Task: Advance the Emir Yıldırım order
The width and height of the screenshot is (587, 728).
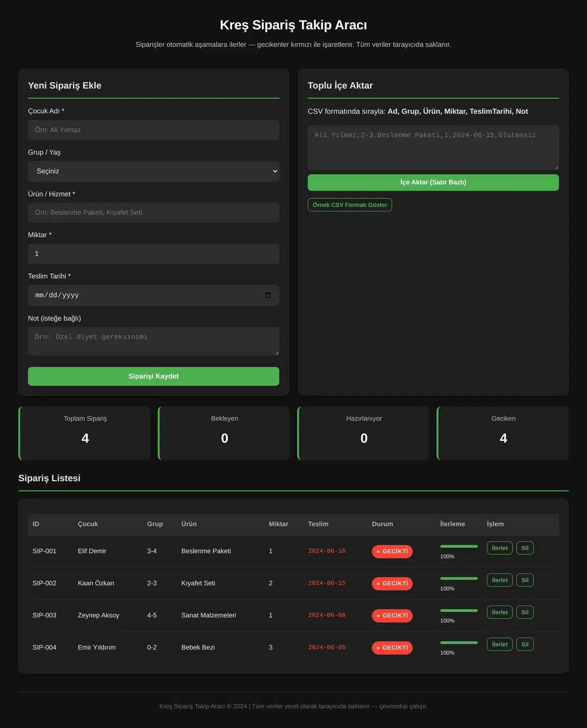Action: pyautogui.click(x=499, y=644)
